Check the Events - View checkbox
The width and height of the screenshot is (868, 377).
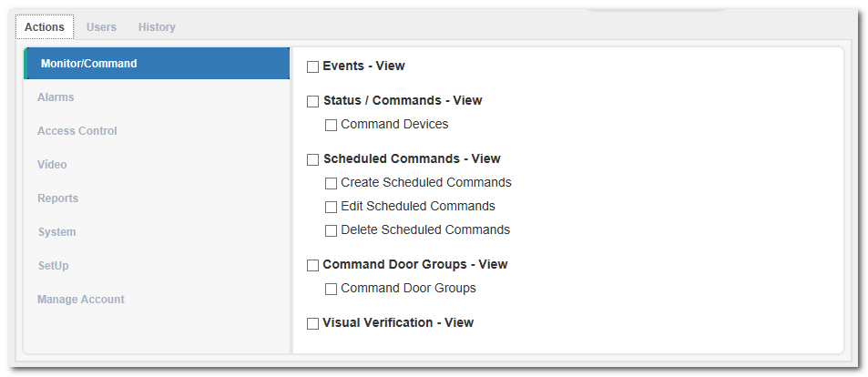pos(312,67)
